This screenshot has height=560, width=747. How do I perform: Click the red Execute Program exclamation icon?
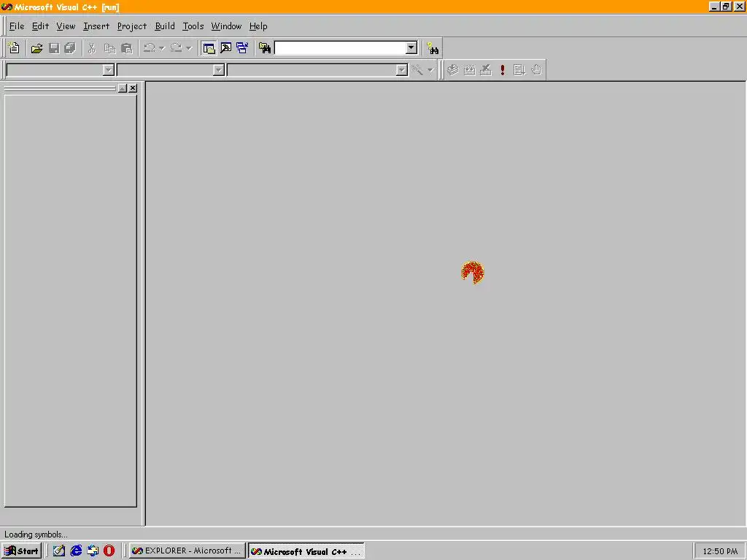pyautogui.click(x=503, y=70)
